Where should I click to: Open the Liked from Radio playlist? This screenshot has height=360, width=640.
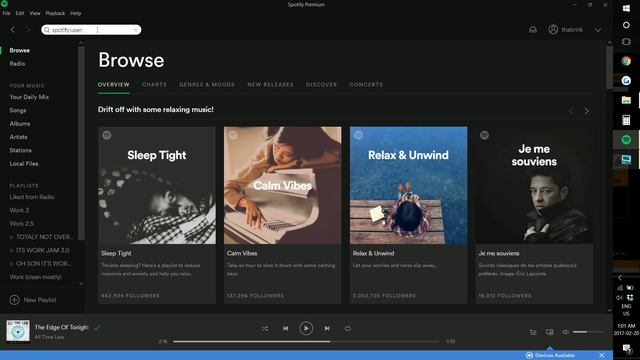click(x=32, y=197)
